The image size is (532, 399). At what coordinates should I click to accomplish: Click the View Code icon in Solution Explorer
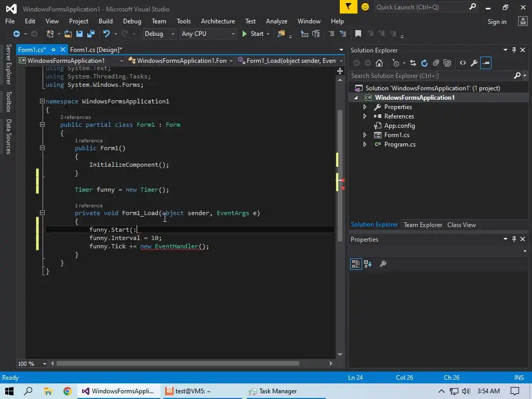[x=463, y=63]
